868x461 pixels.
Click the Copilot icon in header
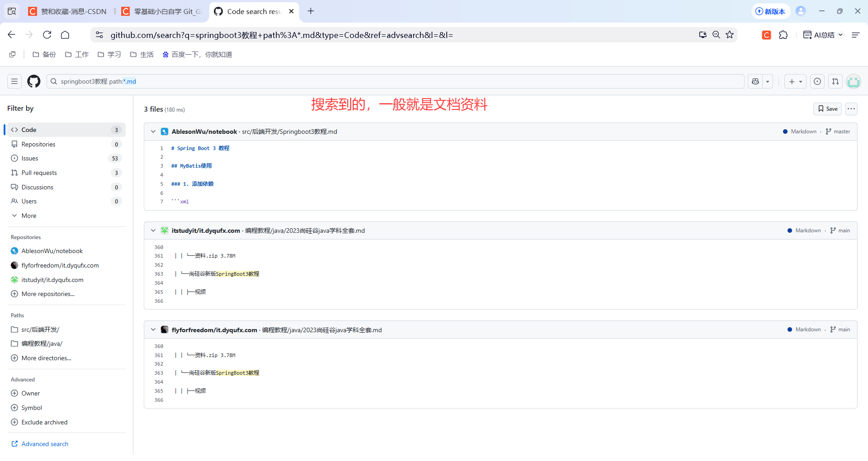pyautogui.click(x=755, y=81)
